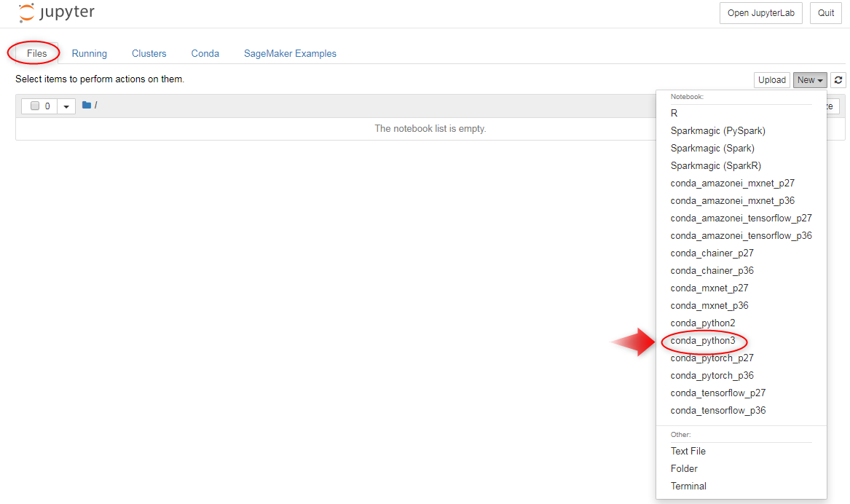Click the Open JupyterLab button
The image size is (850, 504).
point(760,13)
